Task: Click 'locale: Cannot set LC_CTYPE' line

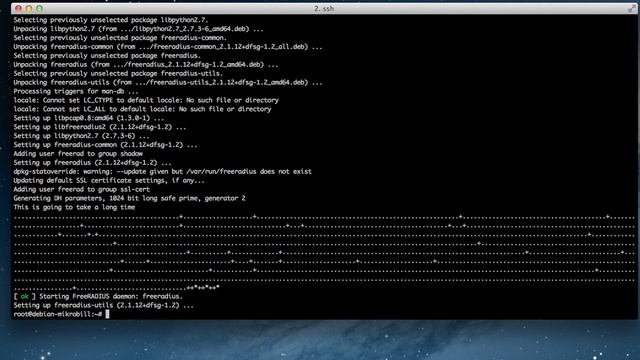Action: click(146, 100)
